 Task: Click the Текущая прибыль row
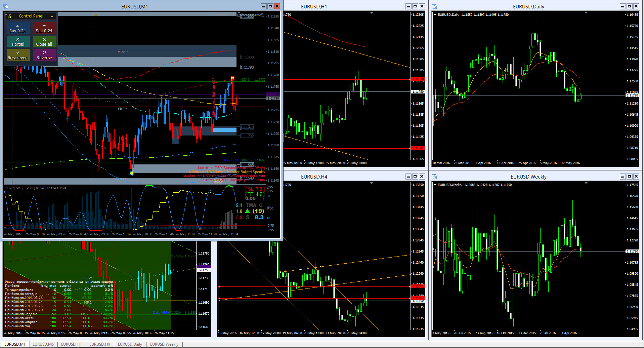click(59, 290)
